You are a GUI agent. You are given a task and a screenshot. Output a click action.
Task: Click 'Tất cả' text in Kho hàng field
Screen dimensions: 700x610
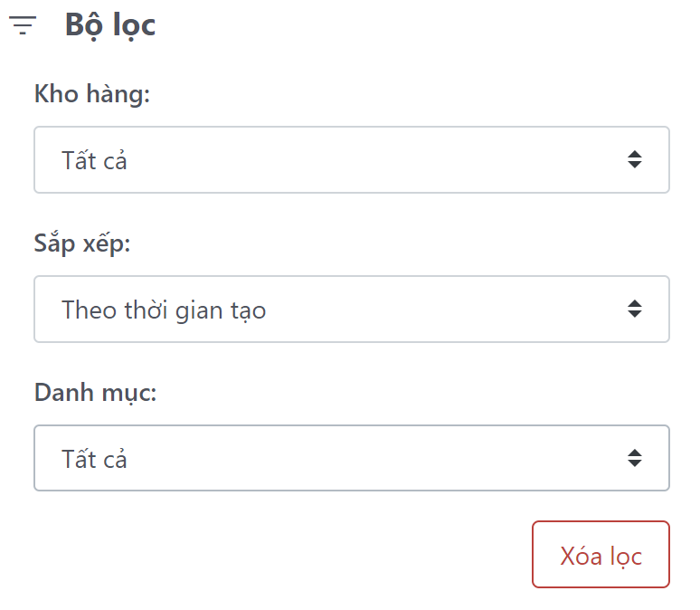pos(94,161)
